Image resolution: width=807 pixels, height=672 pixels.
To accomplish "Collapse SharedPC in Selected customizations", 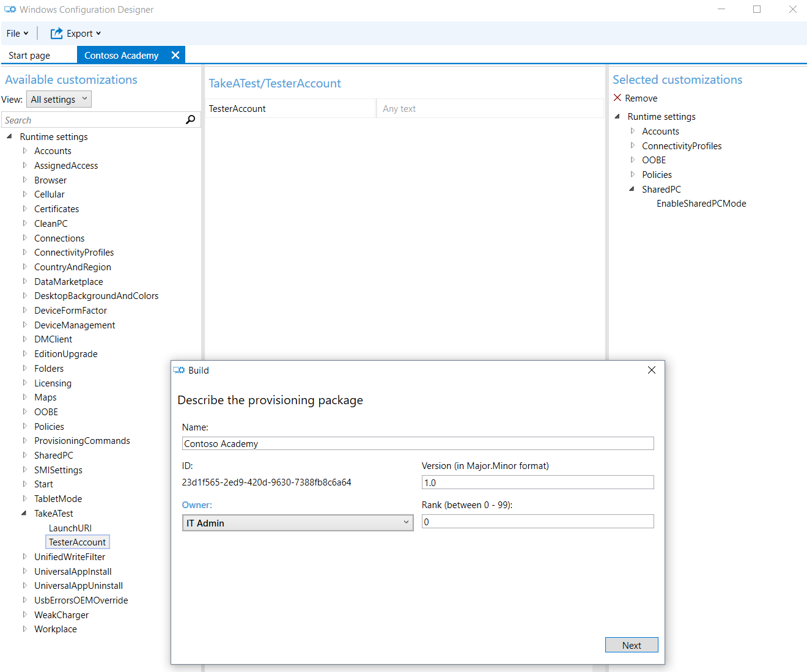I will click(x=632, y=189).
